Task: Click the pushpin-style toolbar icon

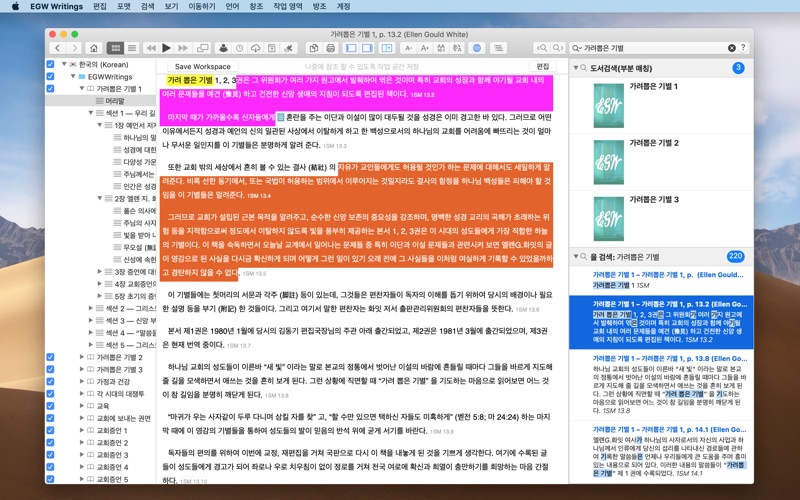Action: point(288,48)
